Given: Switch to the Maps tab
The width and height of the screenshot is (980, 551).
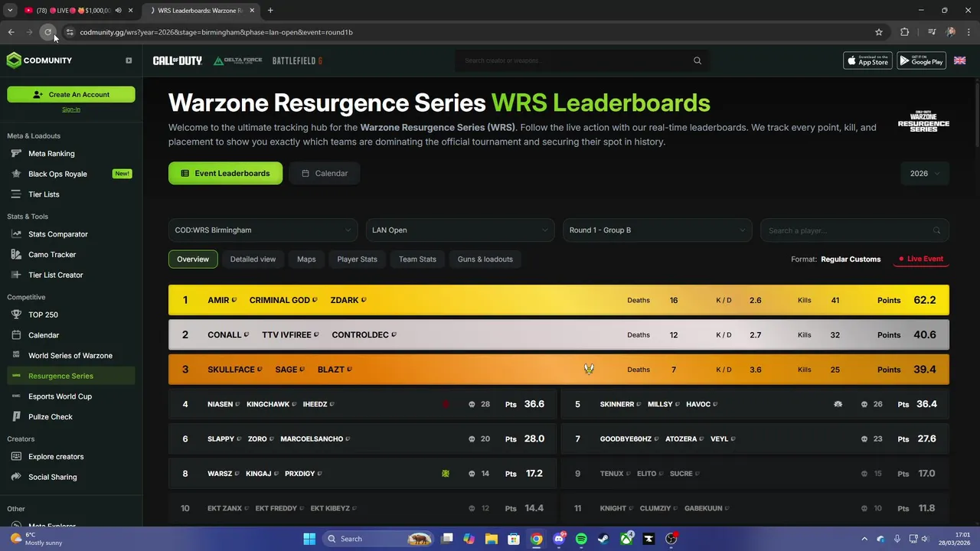Looking at the screenshot, I should (306, 259).
